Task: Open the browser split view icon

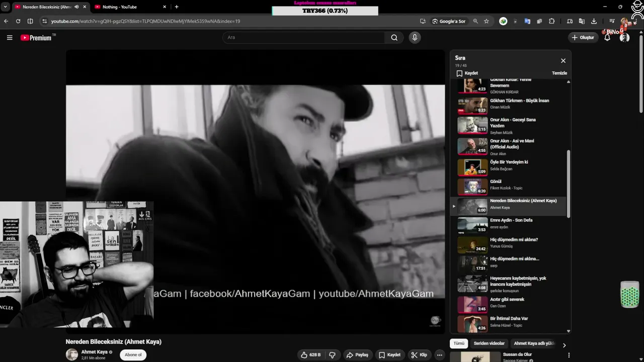Action: click(30, 21)
